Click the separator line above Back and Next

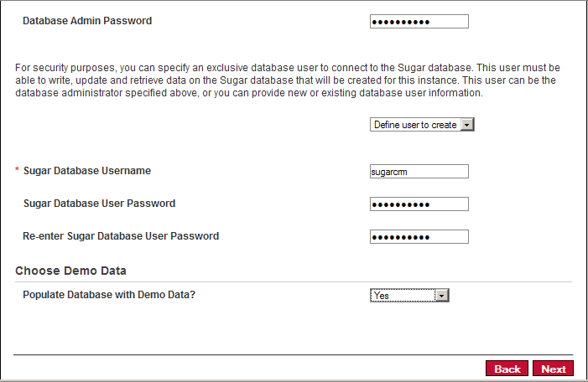tap(294, 354)
